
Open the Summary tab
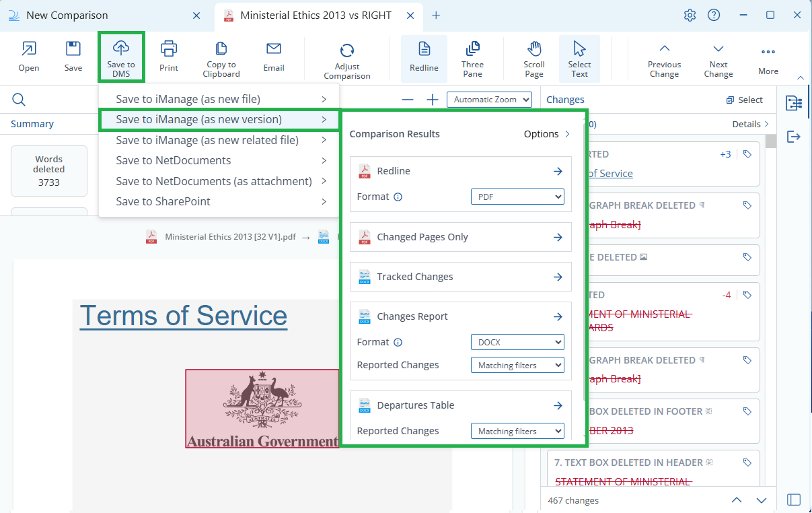click(32, 124)
